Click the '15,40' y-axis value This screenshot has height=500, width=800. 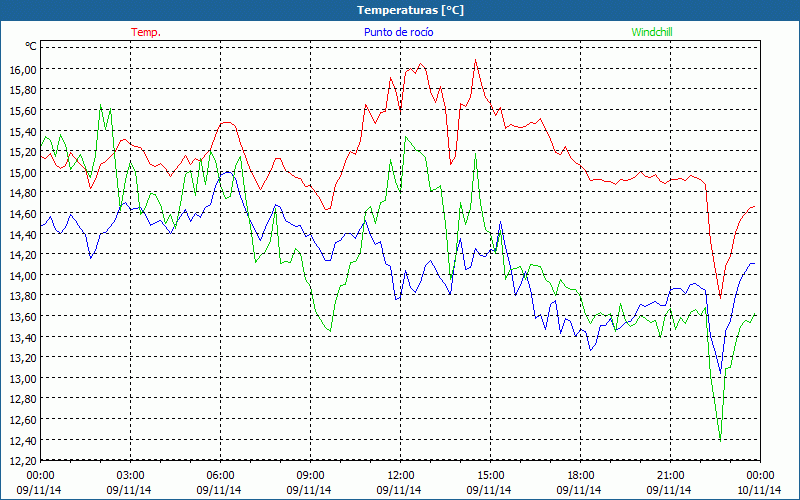pyautogui.click(x=23, y=131)
